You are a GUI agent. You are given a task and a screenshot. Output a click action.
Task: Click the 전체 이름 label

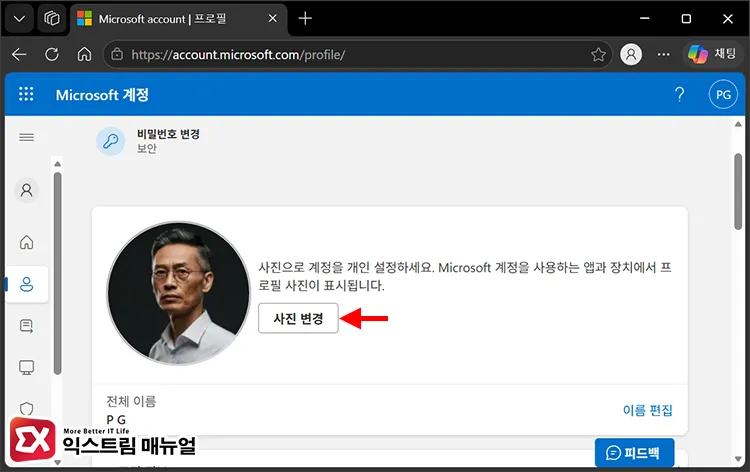point(131,401)
